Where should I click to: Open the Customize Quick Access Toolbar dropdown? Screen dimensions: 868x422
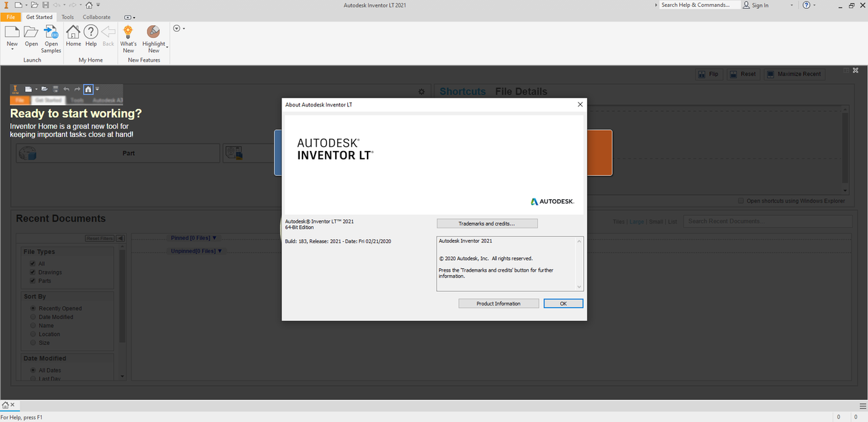pos(98,5)
